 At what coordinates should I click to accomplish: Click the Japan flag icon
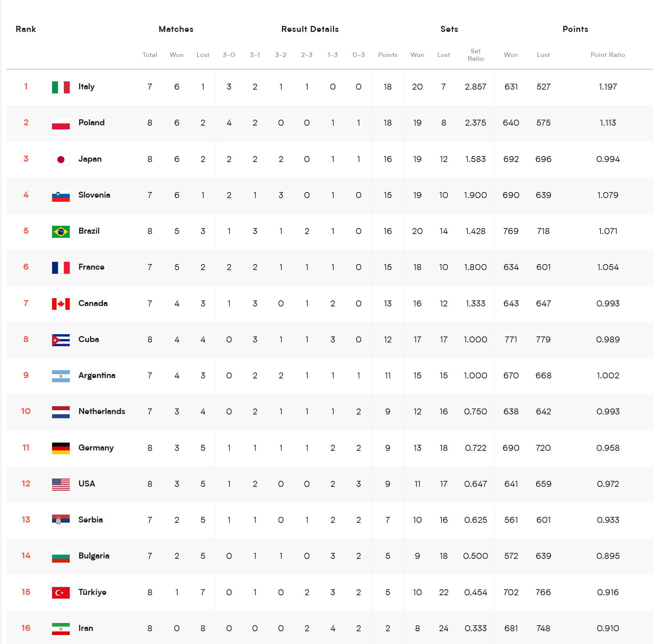tap(61, 159)
